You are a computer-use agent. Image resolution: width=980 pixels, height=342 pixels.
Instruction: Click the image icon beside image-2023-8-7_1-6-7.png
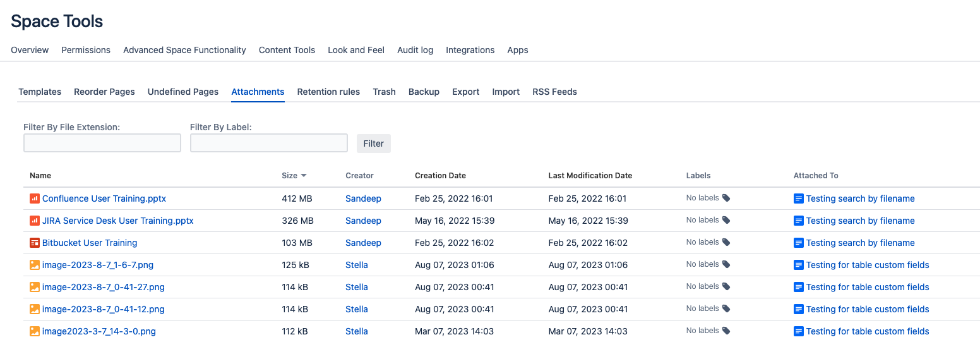coord(35,265)
